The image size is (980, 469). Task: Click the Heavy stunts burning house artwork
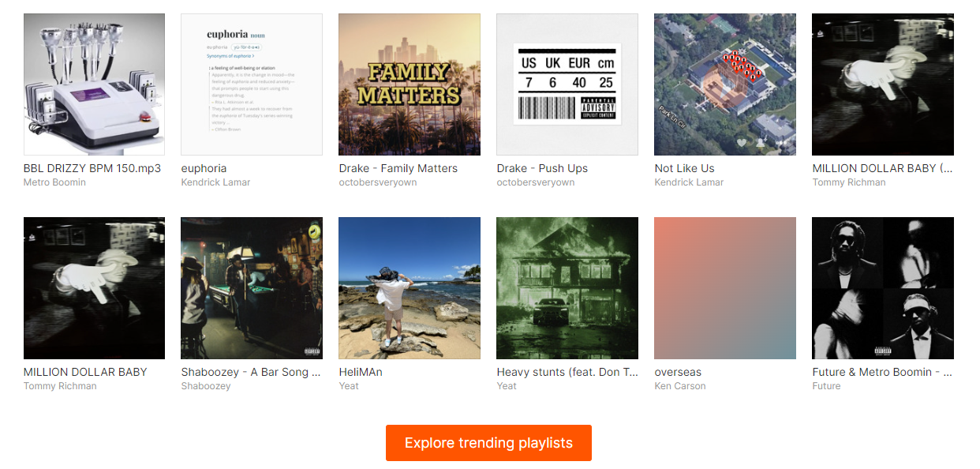(567, 288)
